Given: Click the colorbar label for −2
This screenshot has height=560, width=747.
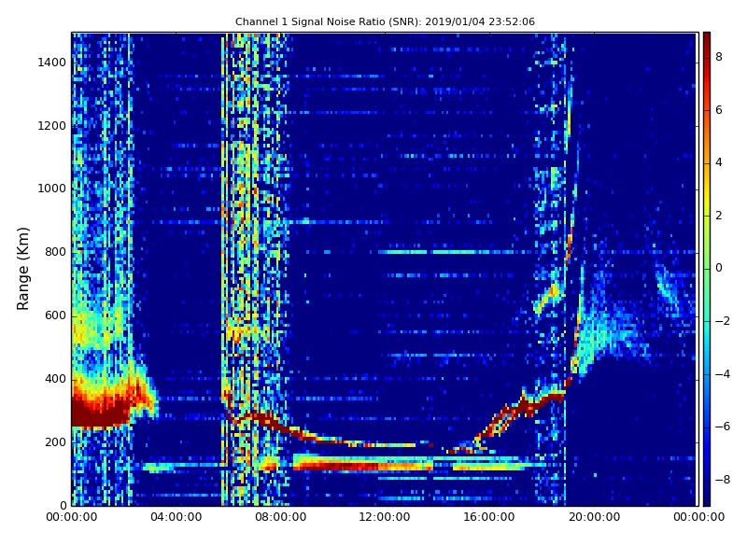Looking at the screenshot, I should click(x=723, y=321).
